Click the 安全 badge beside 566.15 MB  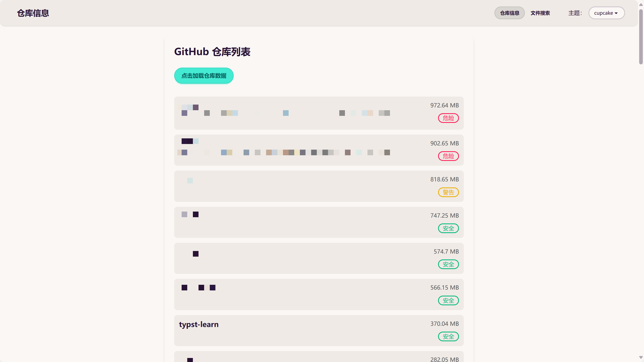click(448, 300)
